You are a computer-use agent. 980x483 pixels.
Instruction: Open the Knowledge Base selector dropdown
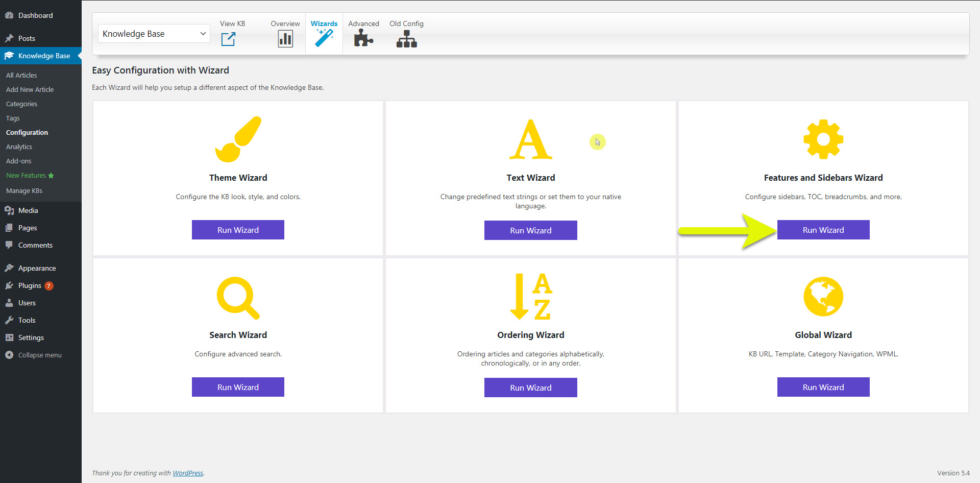[x=154, y=34]
